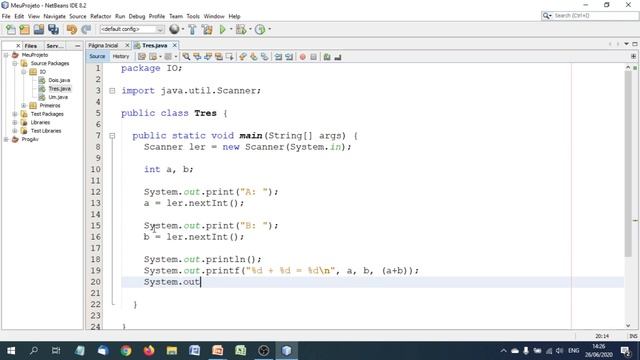Expand the Libraries node
Image resolution: width=640 pixels, height=360 pixels.
[15, 122]
